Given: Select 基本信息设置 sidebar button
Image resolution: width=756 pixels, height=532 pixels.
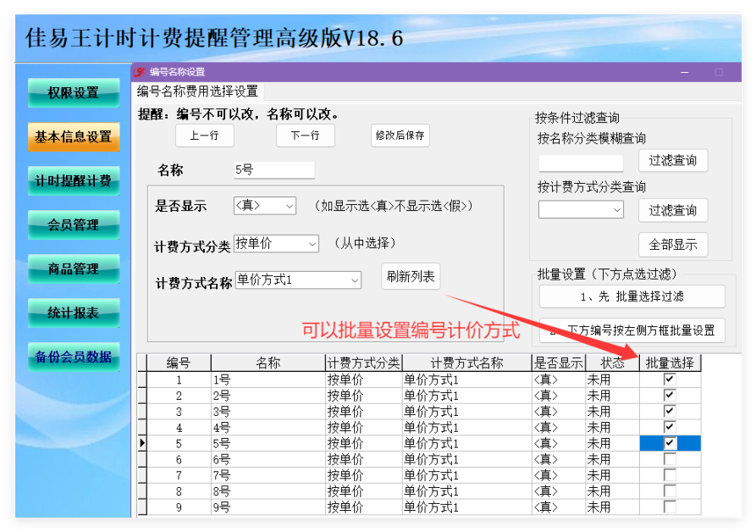Looking at the screenshot, I should (73, 137).
